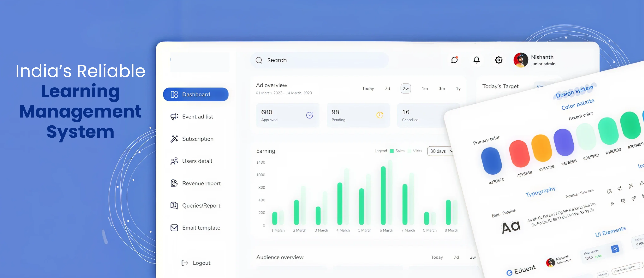Screen dimensions: 644x278
Task: Click the Users detail people icon
Action: click(x=174, y=161)
